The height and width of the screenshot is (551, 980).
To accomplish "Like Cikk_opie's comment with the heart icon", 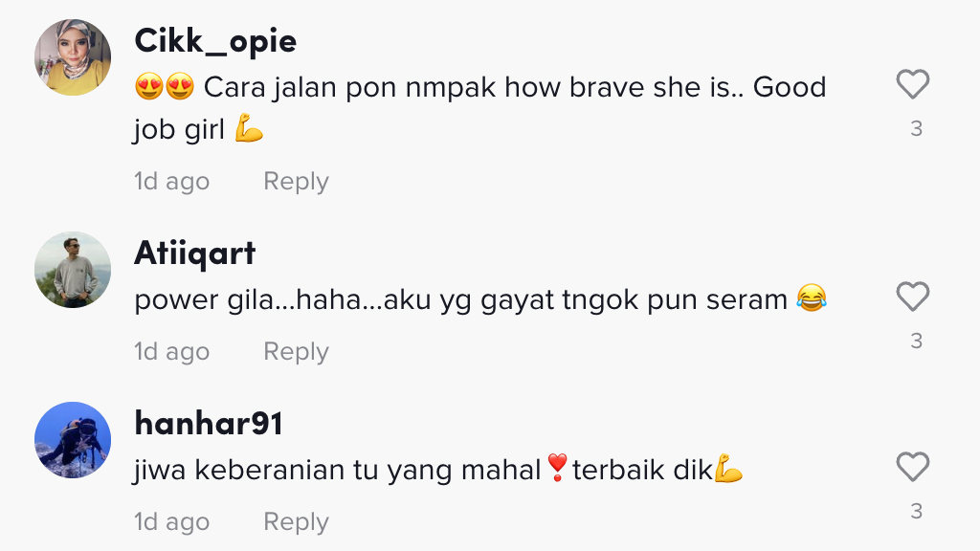I will [x=913, y=84].
